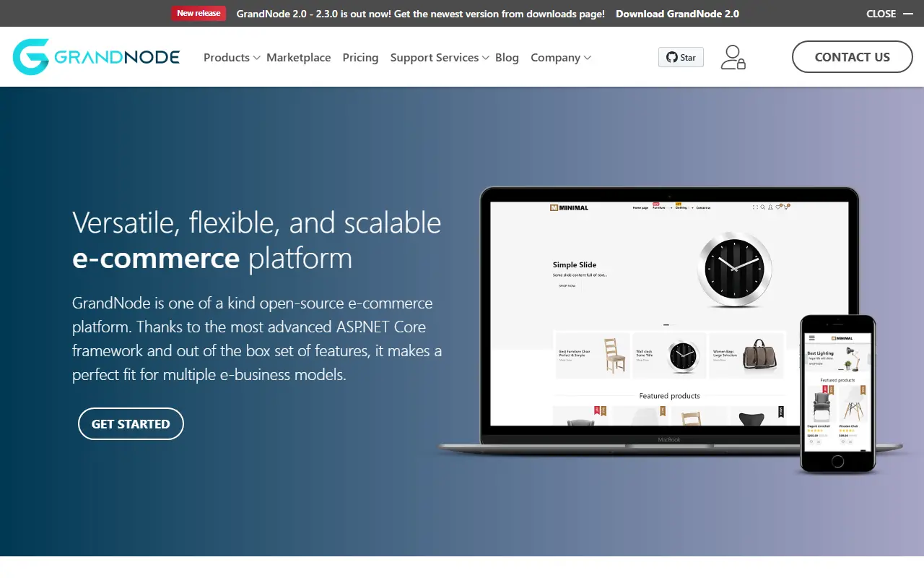
Task: Go to the Pricing page
Action: pyautogui.click(x=360, y=57)
